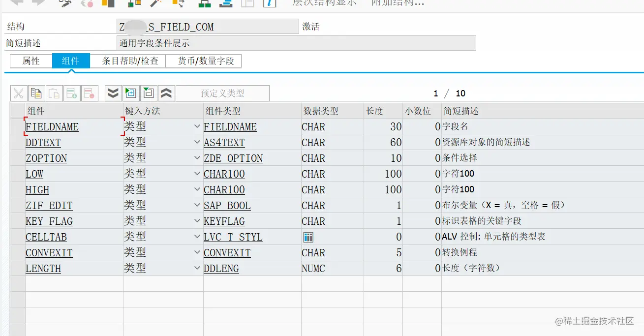Viewport: 644px width, 336px height.
Task: Switch to the 属性 tab
Action: click(x=31, y=61)
